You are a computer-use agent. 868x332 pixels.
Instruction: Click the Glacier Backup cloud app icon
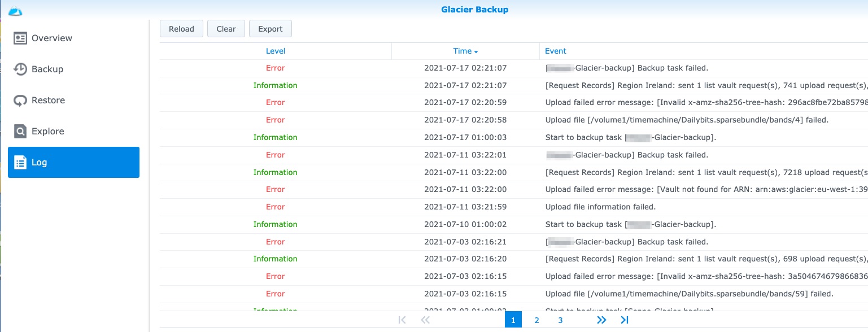[x=15, y=10]
